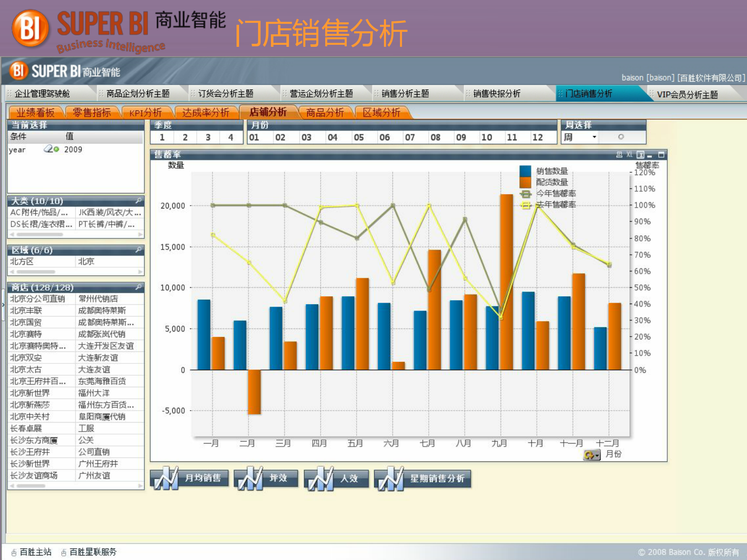747x560 pixels.
Task: Click the 配货数量 orange legend swatch
Action: coord(525,182)
